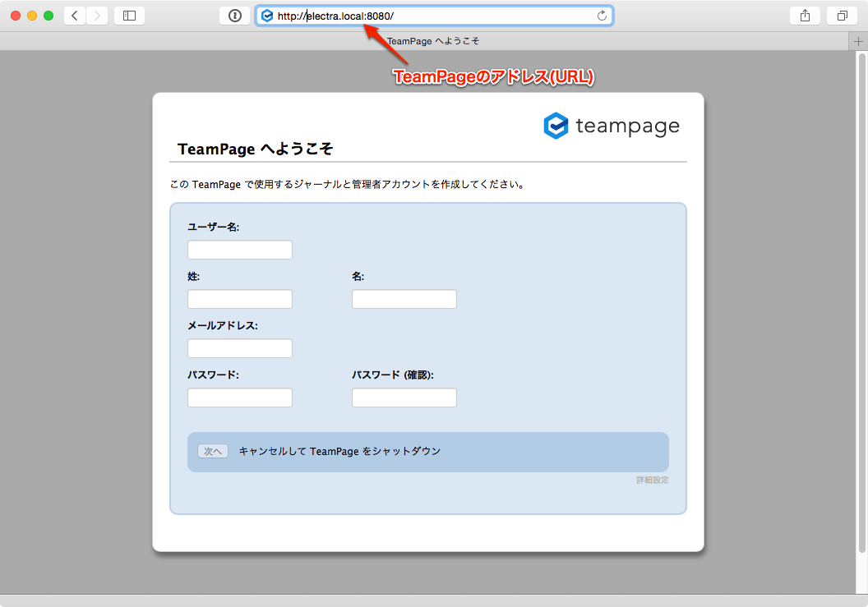
Task: Click the 姓 text field
Action: tap(240, 299)
